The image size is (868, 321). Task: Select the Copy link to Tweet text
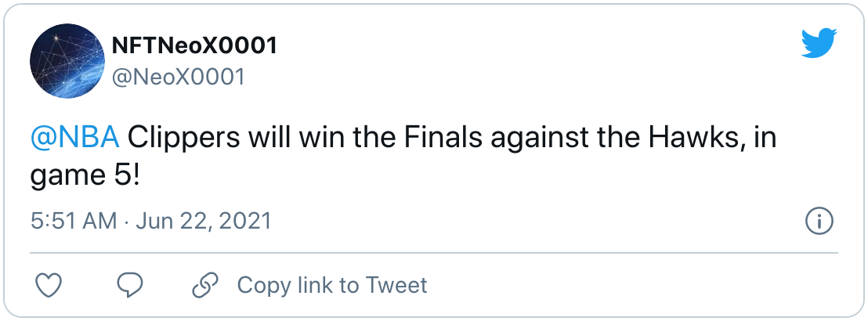click(x=332, y=286)
